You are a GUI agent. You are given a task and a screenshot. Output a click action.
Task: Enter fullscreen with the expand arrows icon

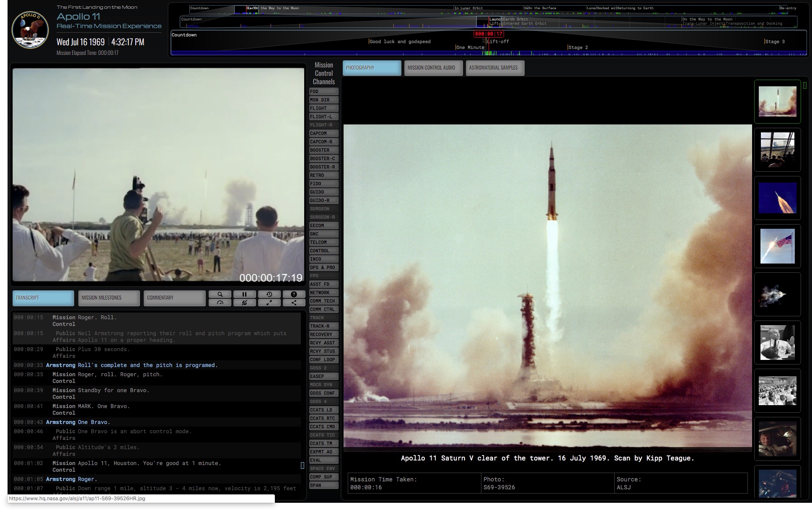(x=269, y=303)
